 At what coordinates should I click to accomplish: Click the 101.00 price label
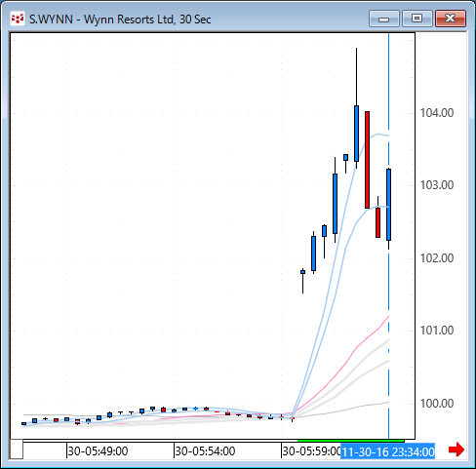coord(437,331)
